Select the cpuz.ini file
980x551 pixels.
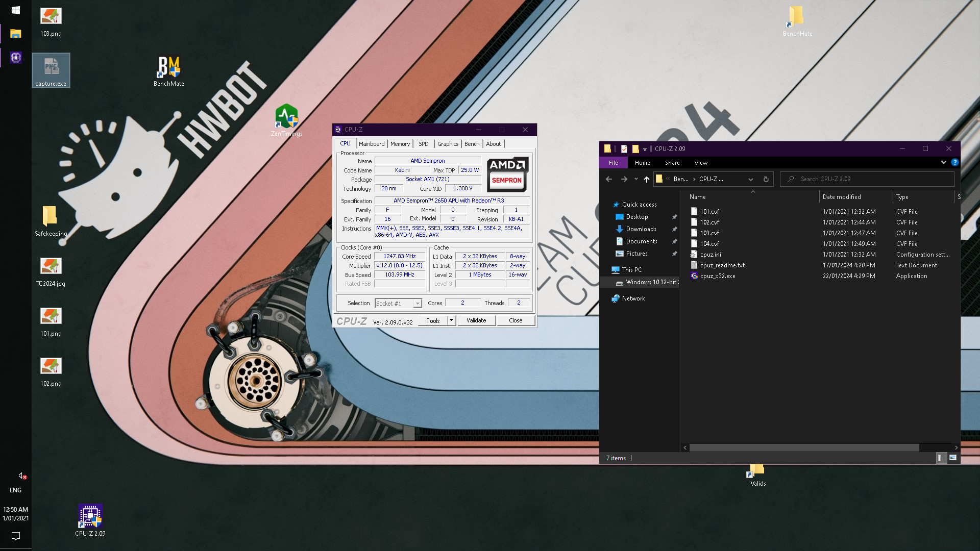pyautogui.click(x=710, y=254)
